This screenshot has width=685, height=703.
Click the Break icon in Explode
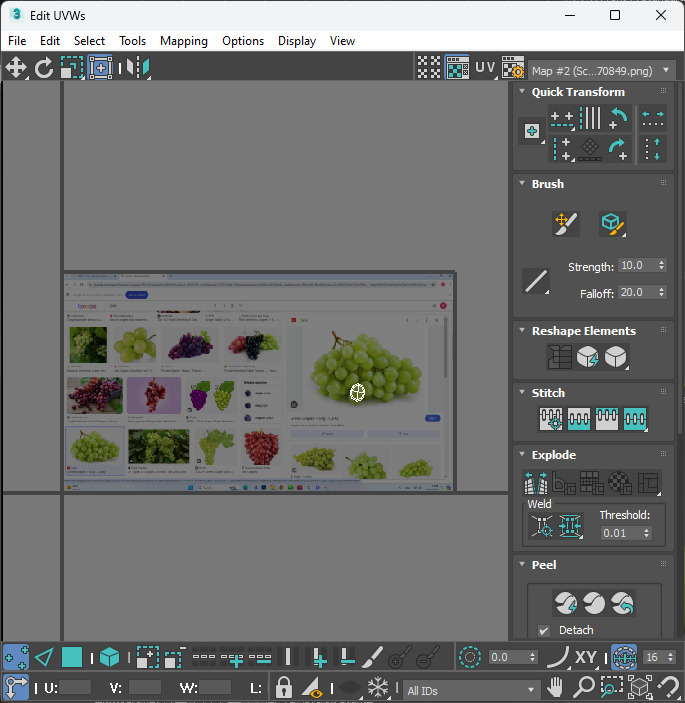pyautogui.click(x=536, y=483)
